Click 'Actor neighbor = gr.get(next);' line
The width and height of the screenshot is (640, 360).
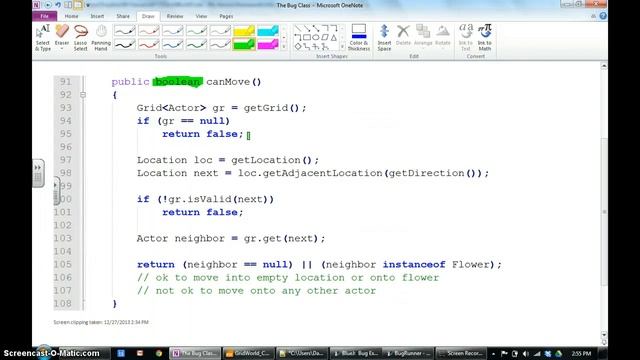(x=231, y=238)
